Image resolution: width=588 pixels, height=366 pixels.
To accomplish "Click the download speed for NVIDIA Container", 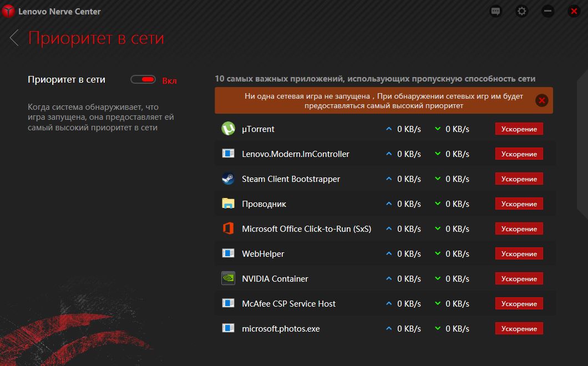I will coord(457,278).
